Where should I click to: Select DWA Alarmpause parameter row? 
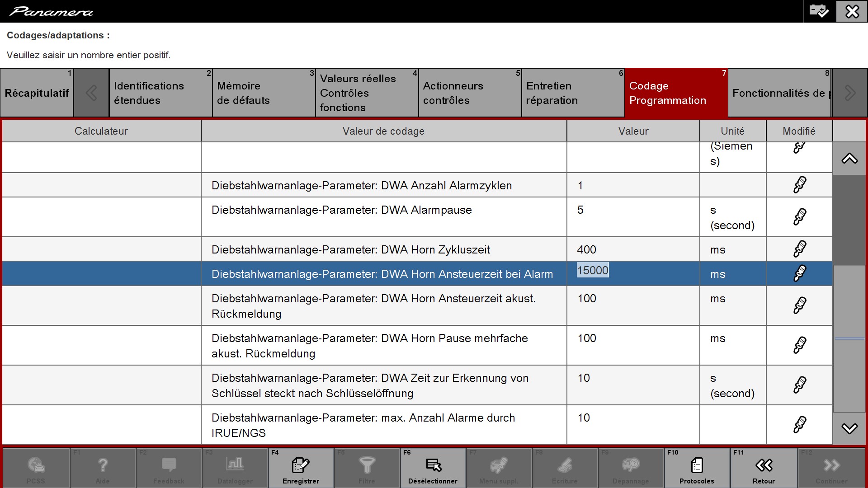pos(417,217)
